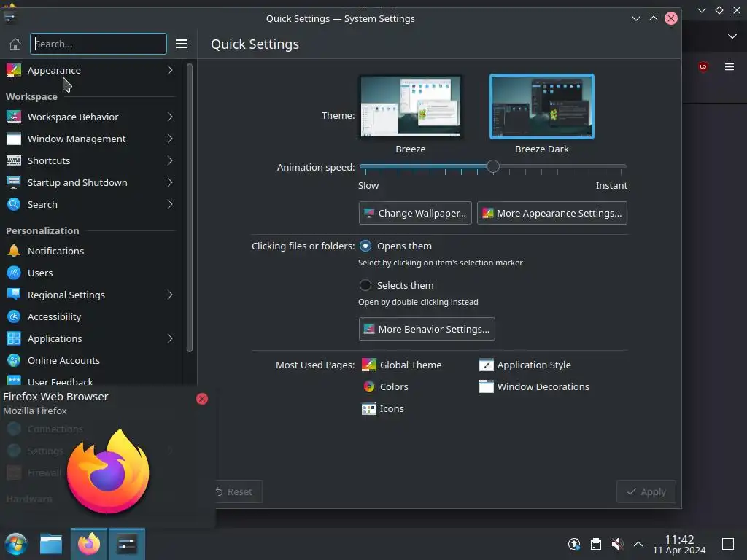Open the User Feedback page
The width and height of the screenshot is (747, 560).
(x=90, y=381)
